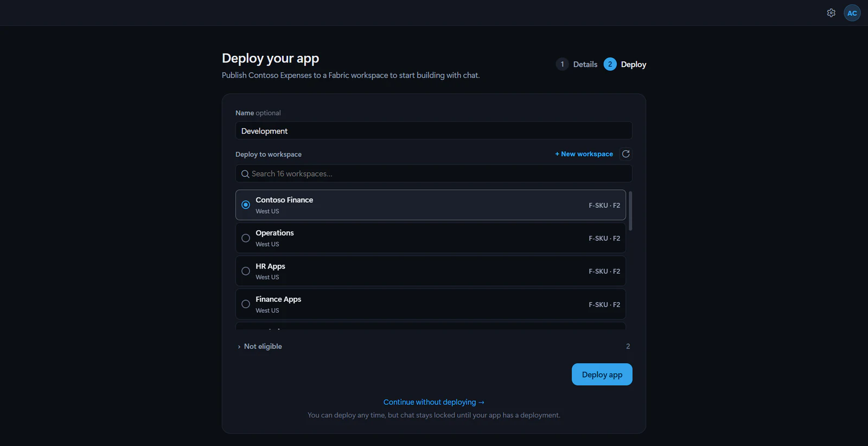Click the Deploy app button

602,374
